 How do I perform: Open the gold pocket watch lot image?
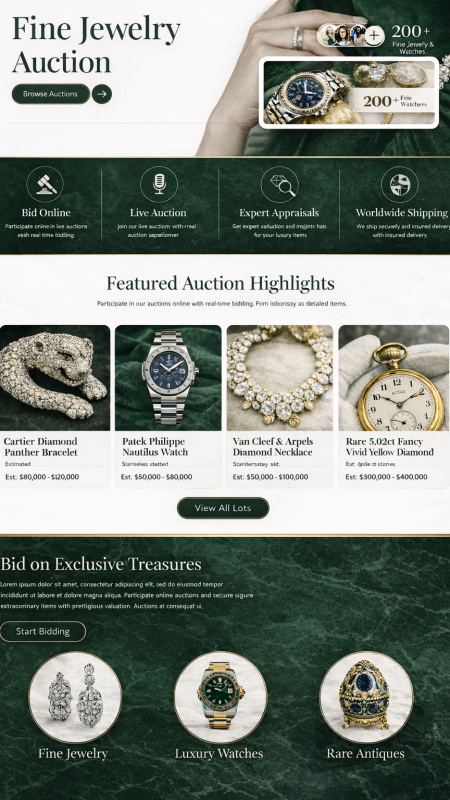[394, 378]
